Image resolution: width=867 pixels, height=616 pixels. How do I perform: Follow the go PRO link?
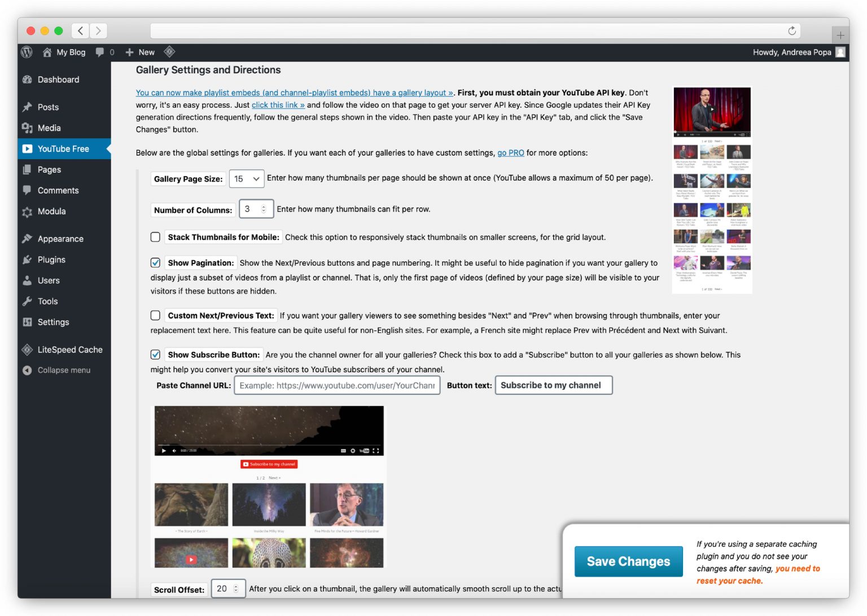point(510,152)
